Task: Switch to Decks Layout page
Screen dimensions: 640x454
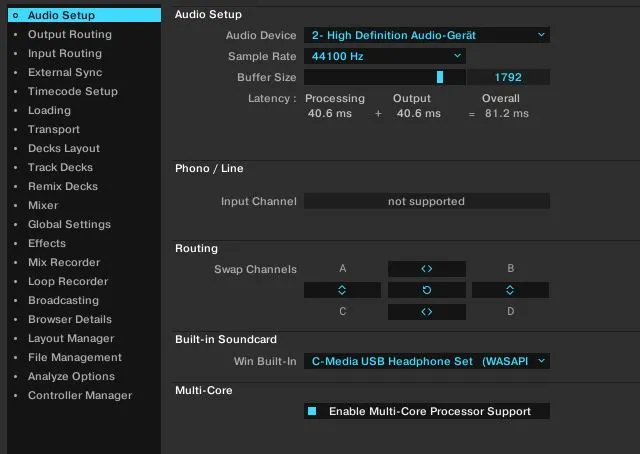Action: 63,148
